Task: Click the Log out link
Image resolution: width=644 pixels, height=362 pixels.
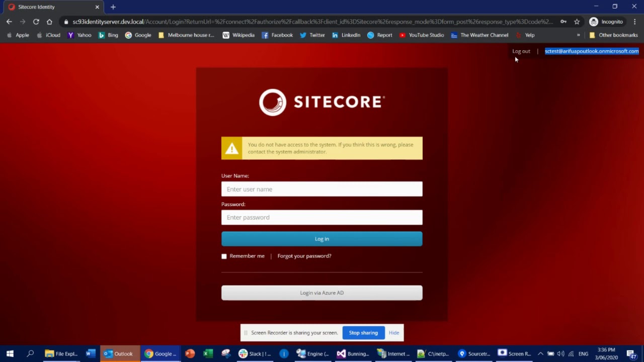Action: 521,51
